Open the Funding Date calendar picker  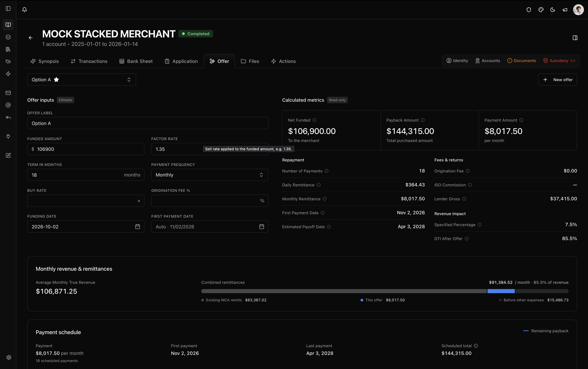click(137, 227)
